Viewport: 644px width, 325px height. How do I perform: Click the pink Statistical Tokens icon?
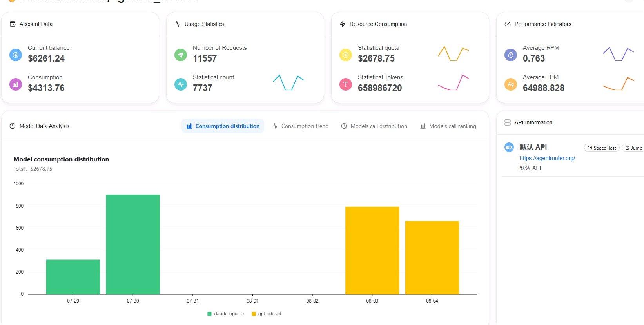pos(346,84)
